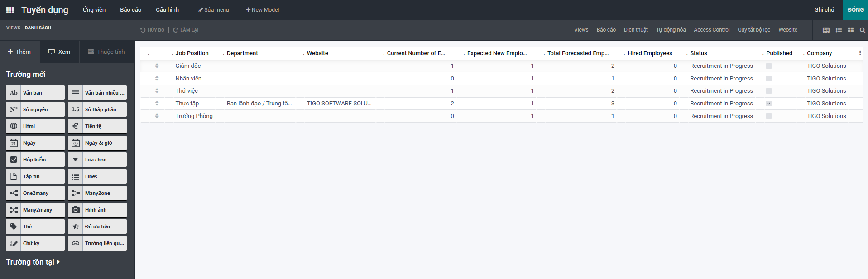This screenshot has width=868, height=279.
Task: Add a Lựa chọn selection field
Action: 97,160
